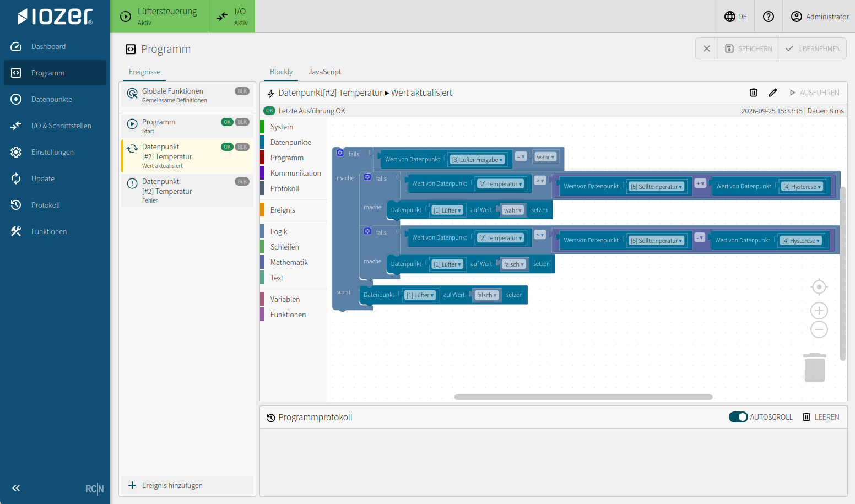The height and width of the screenshot is (504, 855).
Task: Zoom in the Blockly workspace
Action: [819, 311]
